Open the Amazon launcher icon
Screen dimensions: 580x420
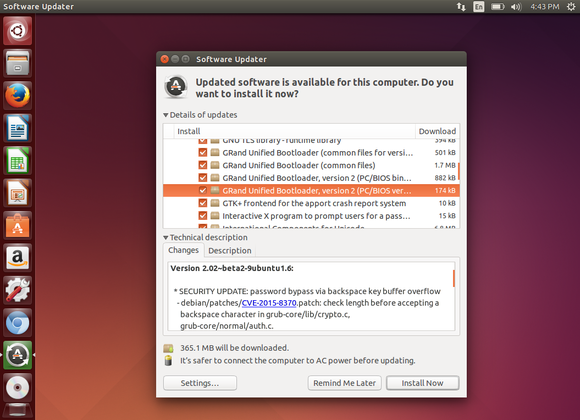click(17, 258)
